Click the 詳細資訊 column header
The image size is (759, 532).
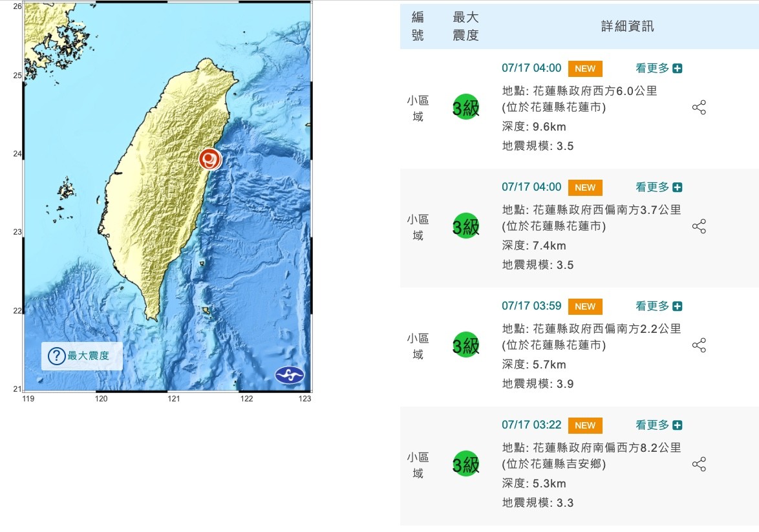tap(627, 26)
